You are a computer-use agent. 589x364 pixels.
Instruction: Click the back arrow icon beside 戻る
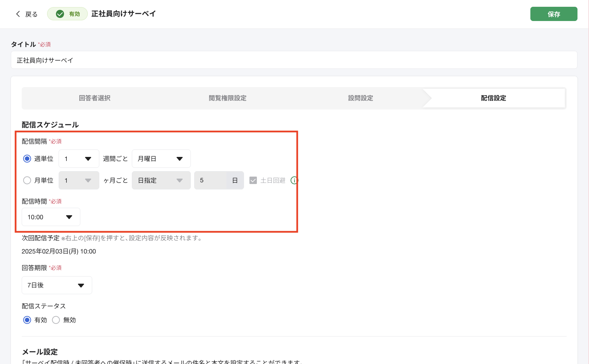(x=18, y=14)
